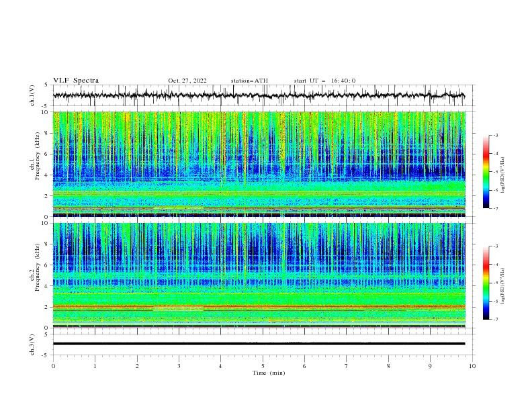
Task: Click the "5" tick of the ch.1(V) axis
Action: [47, 85]
